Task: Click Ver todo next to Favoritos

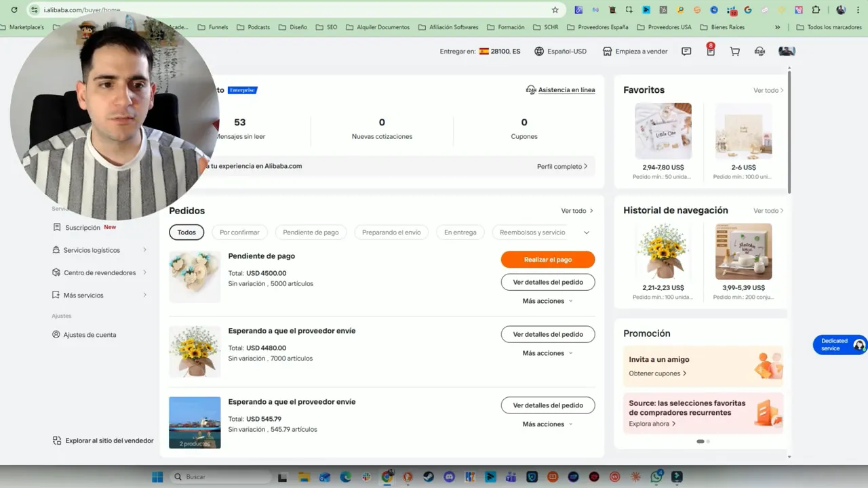Action: click(768, 91)
